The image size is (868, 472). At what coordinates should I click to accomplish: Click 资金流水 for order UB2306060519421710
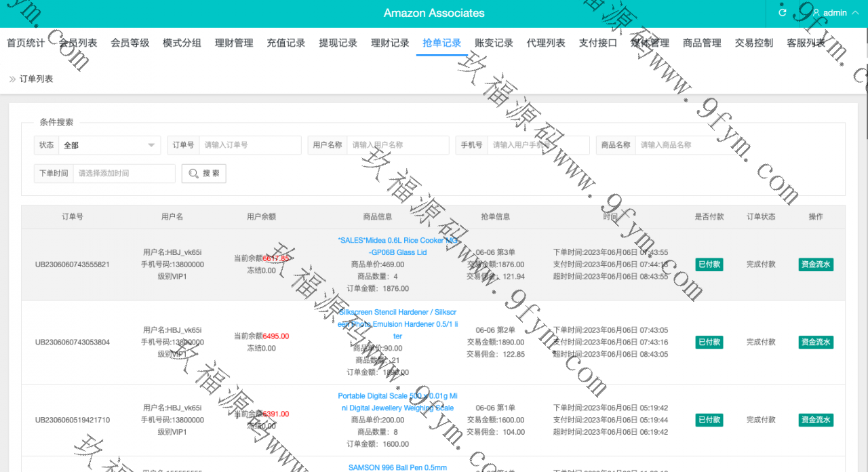point(815,420)
